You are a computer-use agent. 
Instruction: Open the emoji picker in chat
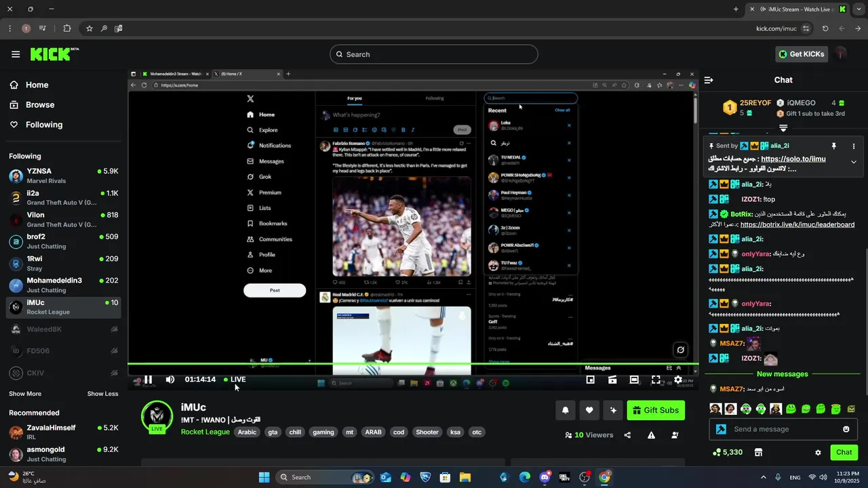coord(846,429)
